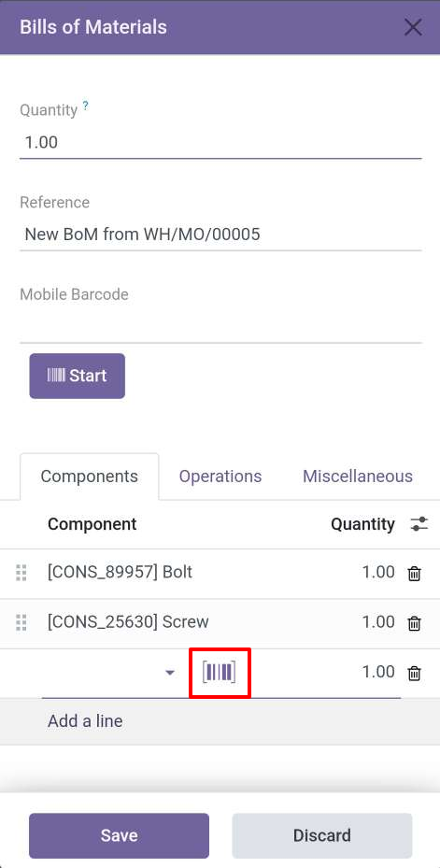
Task: Discard the changes
Action: 322,835
